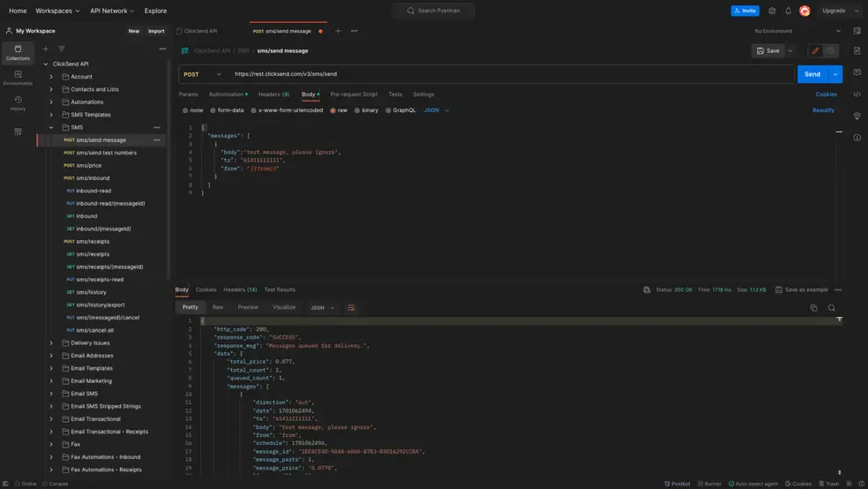The image size is (868, 489).
Task: Click the Beautify link
Action: coord(823,110)
